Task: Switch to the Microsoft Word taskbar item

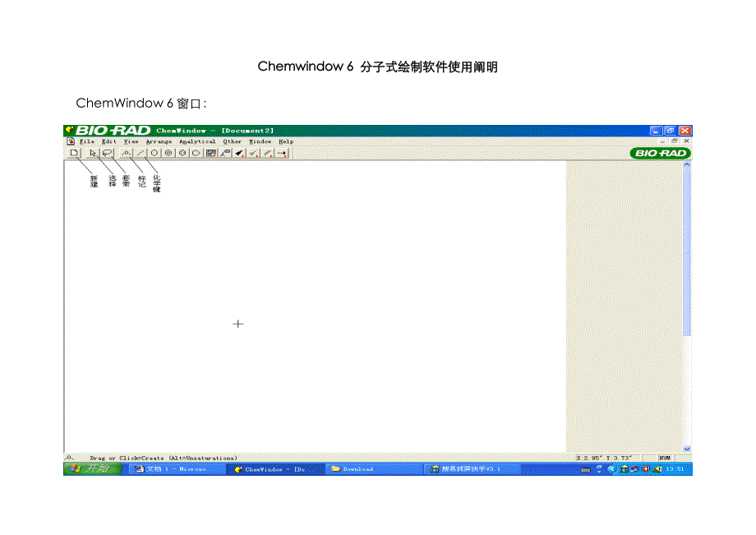Action: pyautogui.click(x=173, y=469)
